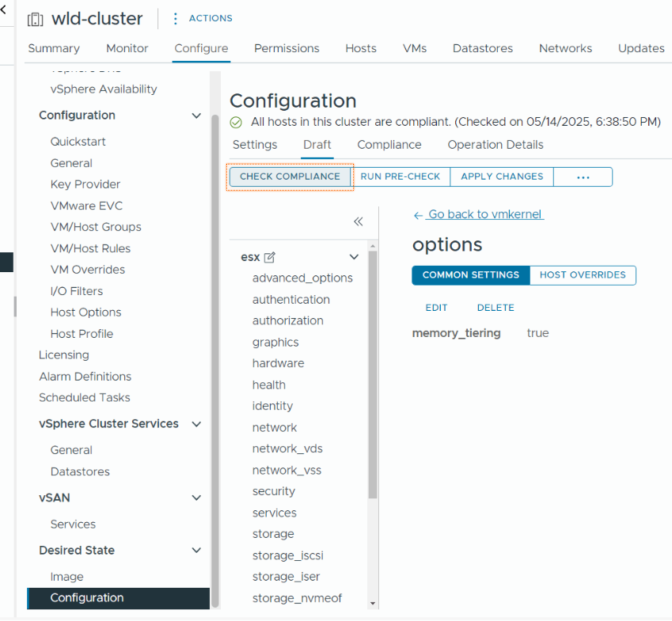
Task: Open the ellipsis more-options toolbar button
Action: [x=583, y=176]
